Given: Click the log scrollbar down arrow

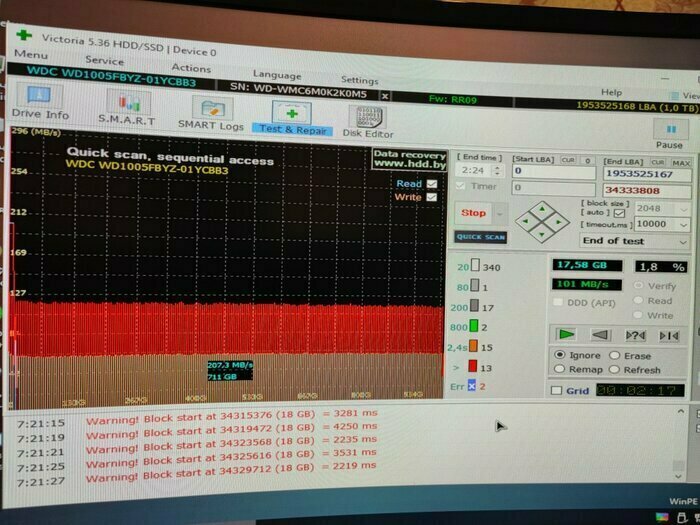Looking at the screenshot, I should (678, 476).
